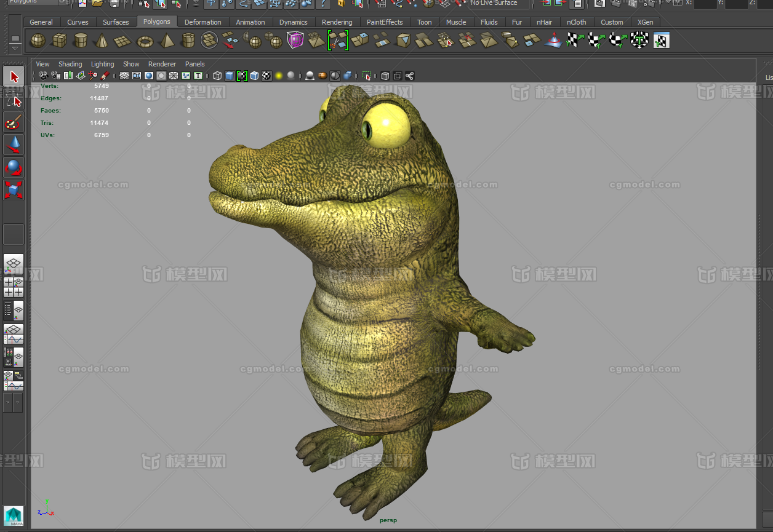Click the persp camera label
Viewport: 773px width, 532px height.
(388, 520)
